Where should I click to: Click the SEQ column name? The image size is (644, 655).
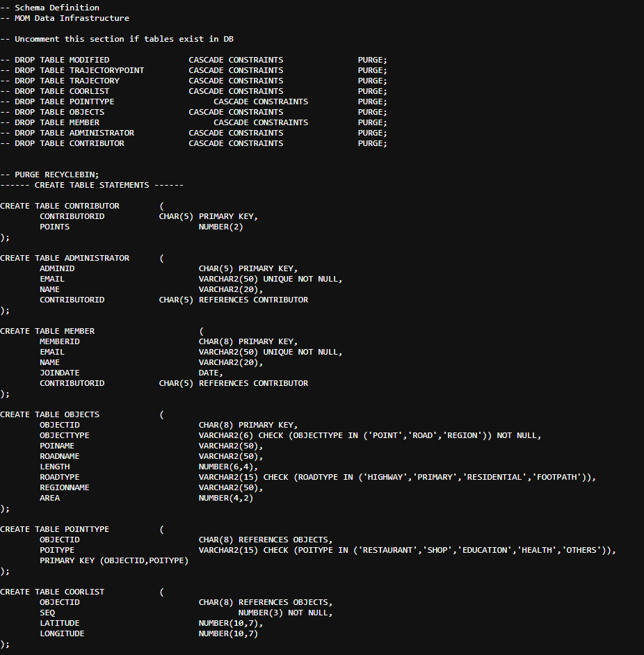(x=47, y=613)
